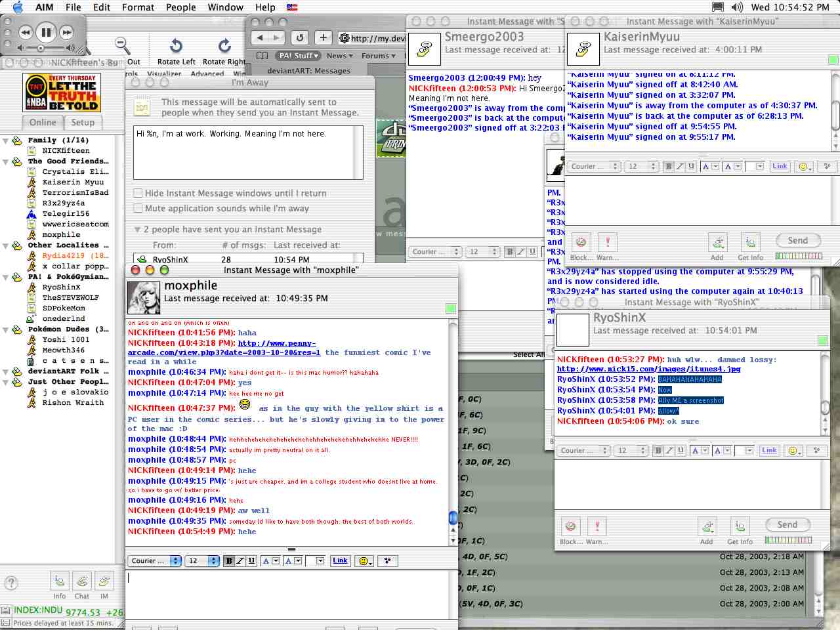Open smiley picker in RyoShinX window
Screen dimensions: 840x630
(x=793, y=451)
